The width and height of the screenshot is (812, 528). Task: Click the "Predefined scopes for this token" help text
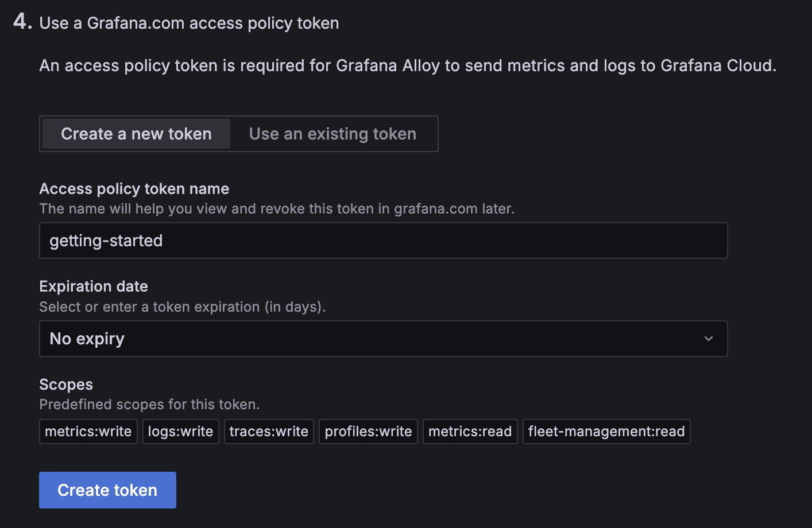click(x=149, y=405)
